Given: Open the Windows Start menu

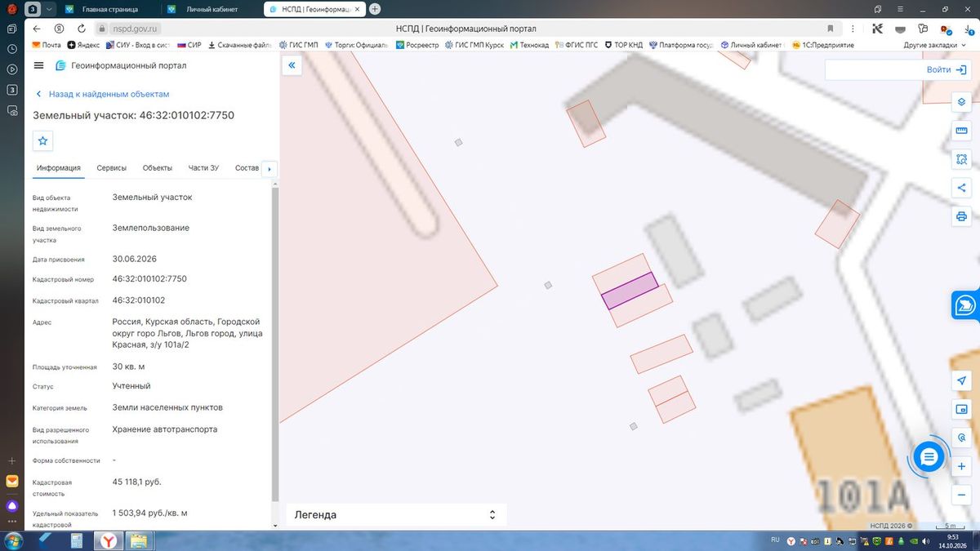Looking at the screenshot, I should pos(12,540).
